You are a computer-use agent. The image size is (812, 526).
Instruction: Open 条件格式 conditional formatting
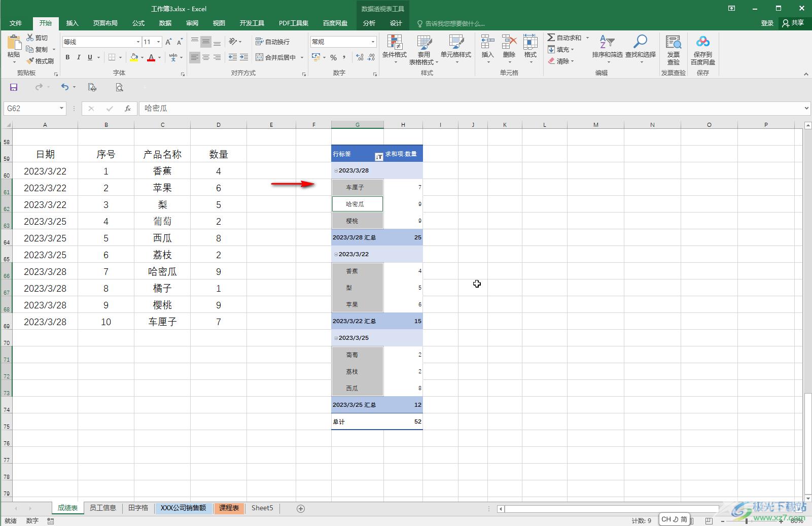tap(395, 50)
